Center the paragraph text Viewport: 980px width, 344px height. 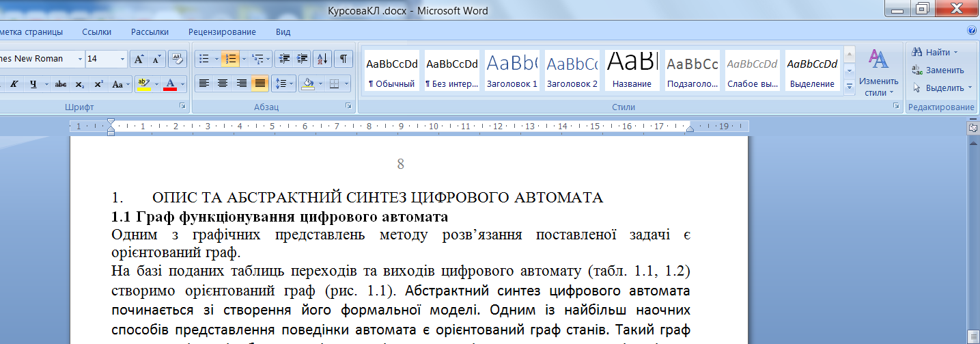pos(222,84)
